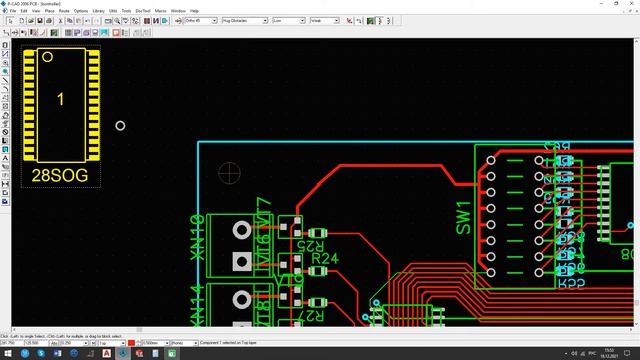Image resolution: width=640 pixels, height=360 pixels.
Task: Open the Hug Obstacles dropdown
Action: pos(265,21)
